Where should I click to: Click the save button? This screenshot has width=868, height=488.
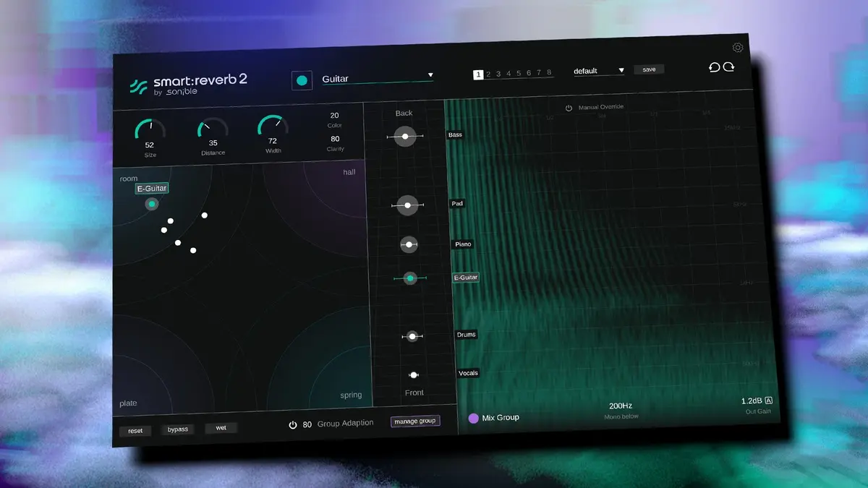[x=649, y=69]
